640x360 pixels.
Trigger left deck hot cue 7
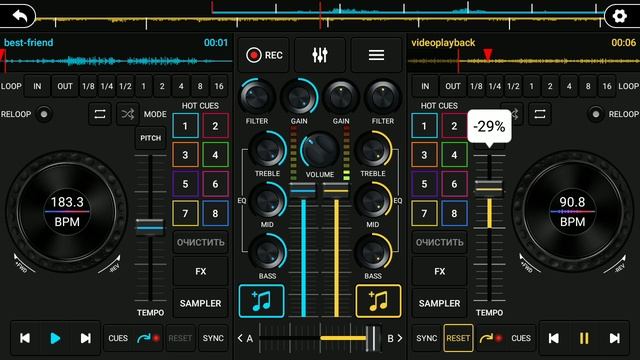tap(185, 213)
